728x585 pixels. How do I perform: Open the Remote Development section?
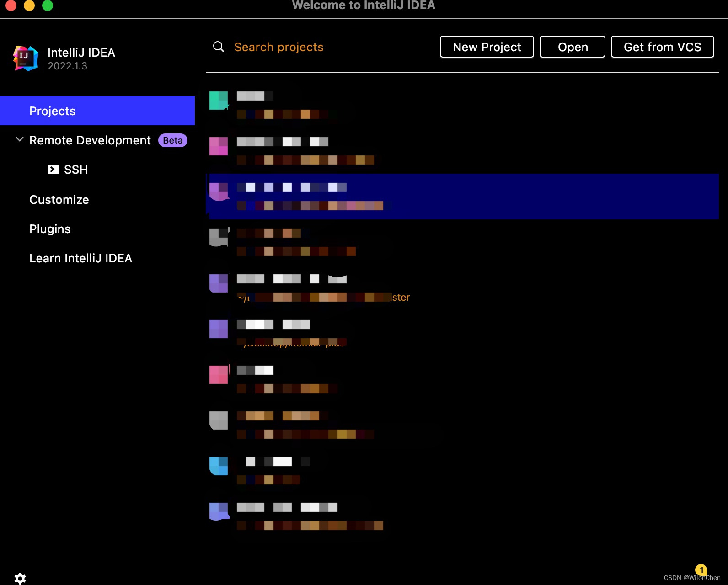tap(90, 140)
